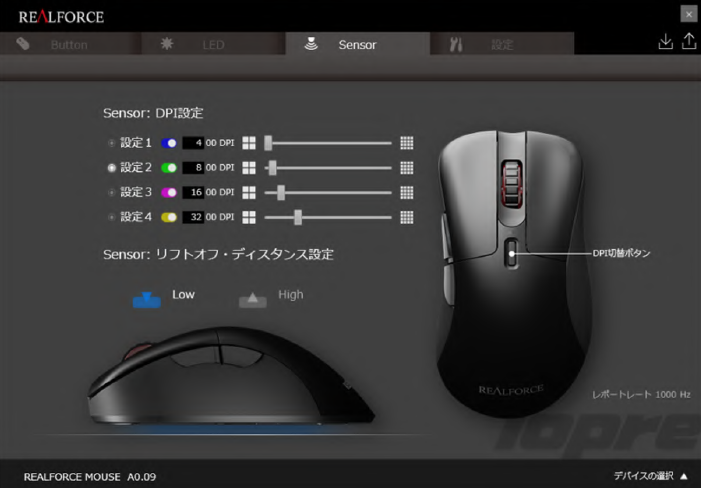This screenshot has width=701, height=488.
Task: Click the 設定 1 DPI value field
Action: click(x=193, y=143)
